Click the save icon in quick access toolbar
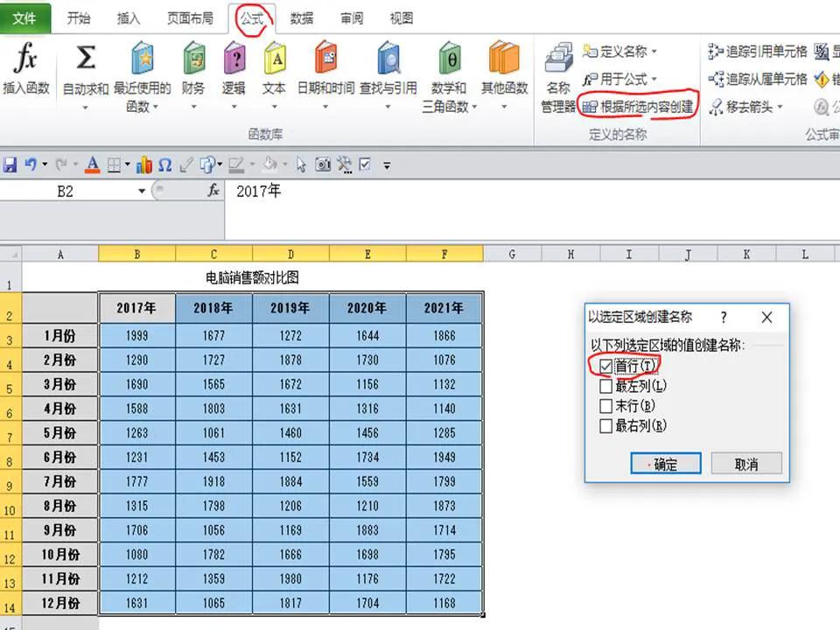840x630 pixels. tap(10, 164)
